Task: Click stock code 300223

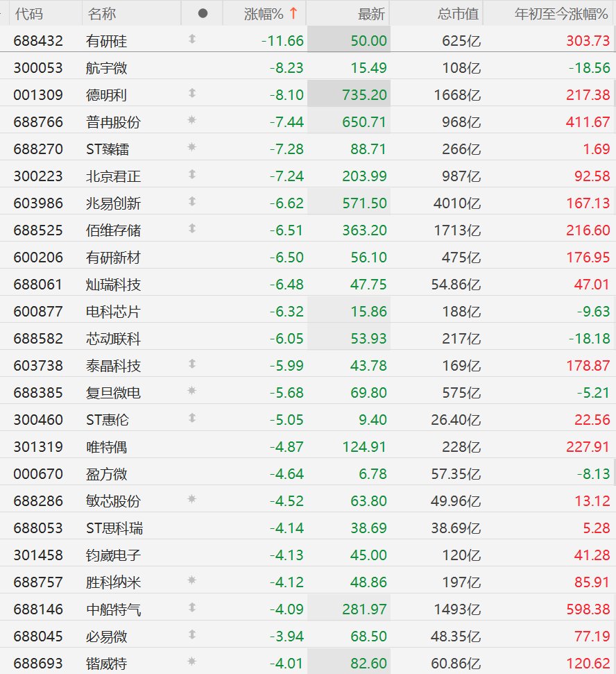Action: pyautogui.click(x=38, y=176)
